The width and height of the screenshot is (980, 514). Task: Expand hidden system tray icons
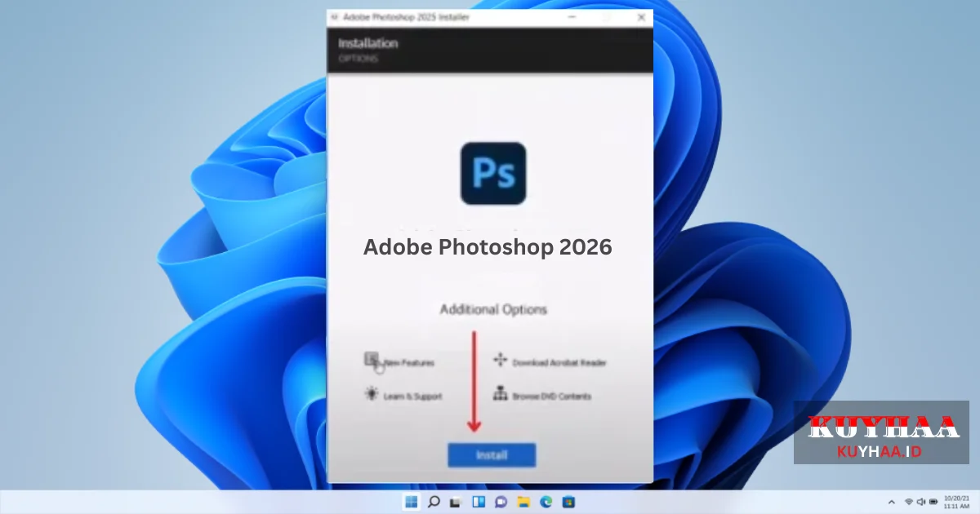892,503
